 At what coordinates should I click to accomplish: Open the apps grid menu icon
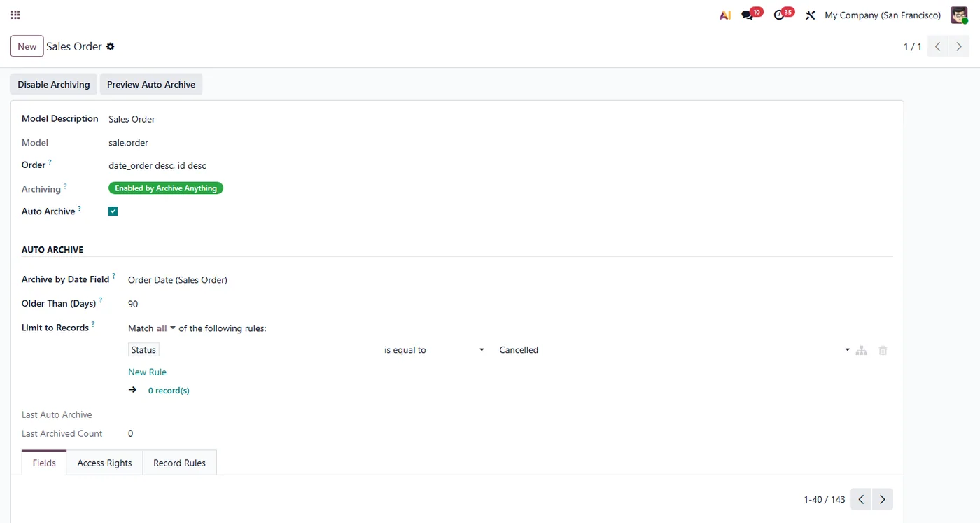15,15
